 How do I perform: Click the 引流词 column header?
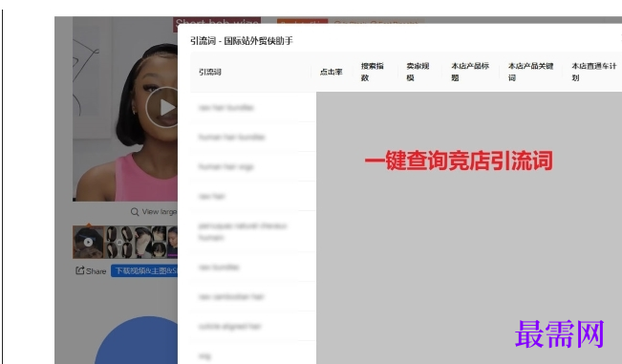(210, 73)
